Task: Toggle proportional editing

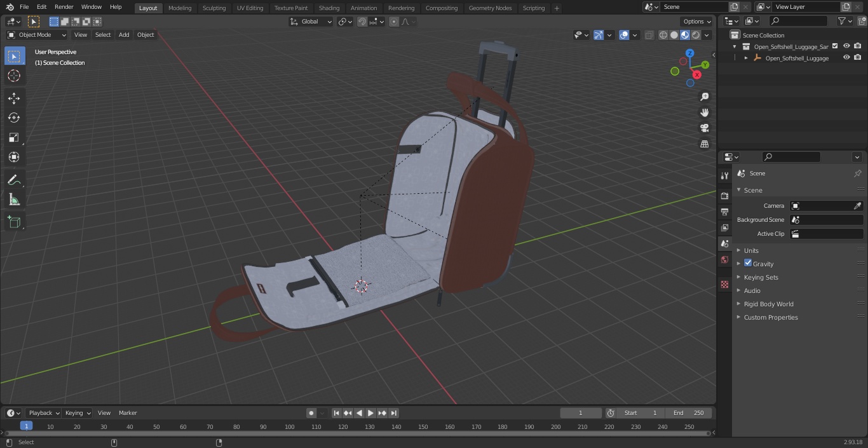Action: click(x=394, y=22)
